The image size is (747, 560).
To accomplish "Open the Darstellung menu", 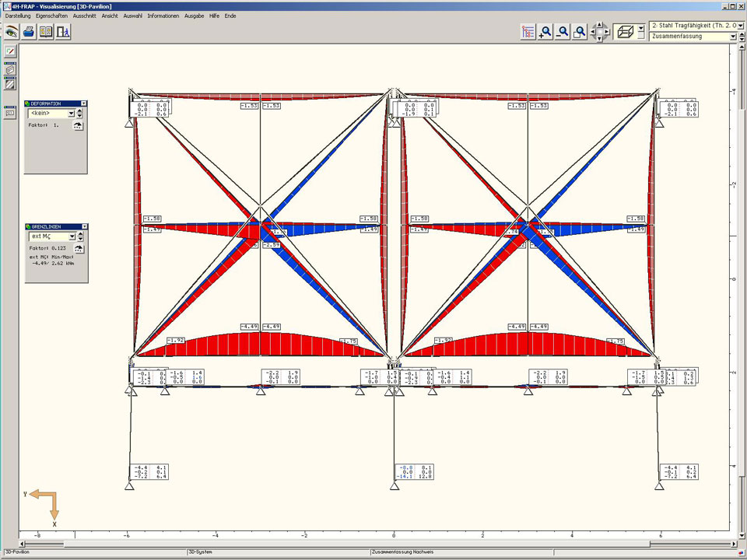I will coord(18,16).
